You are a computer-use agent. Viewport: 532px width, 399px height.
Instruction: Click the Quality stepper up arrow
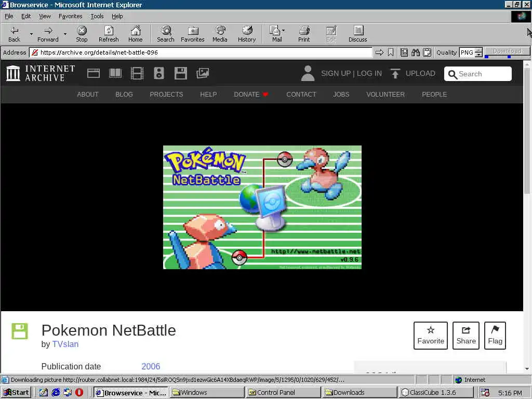(478, 50)
